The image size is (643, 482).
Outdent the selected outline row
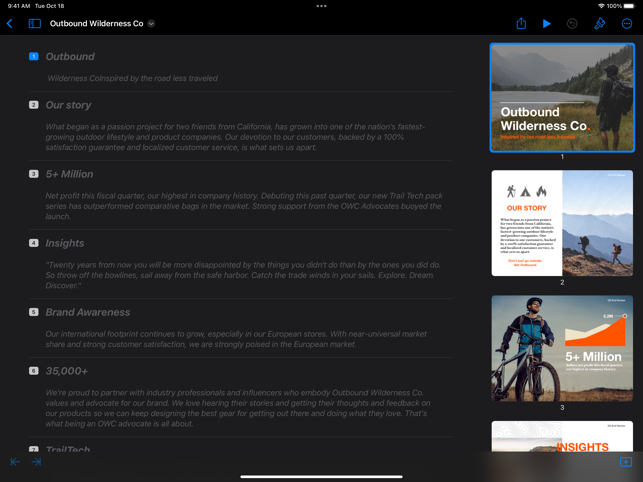point(15,462)
